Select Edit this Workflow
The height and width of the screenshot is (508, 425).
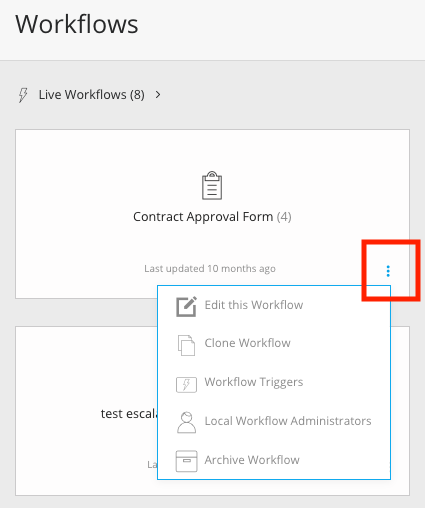pos(254,305)
